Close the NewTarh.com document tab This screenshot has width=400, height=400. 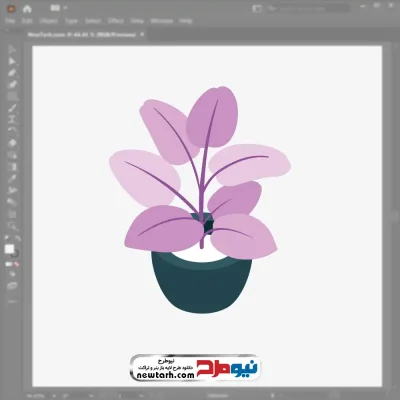pyautogui.click(x=142, y=34)
